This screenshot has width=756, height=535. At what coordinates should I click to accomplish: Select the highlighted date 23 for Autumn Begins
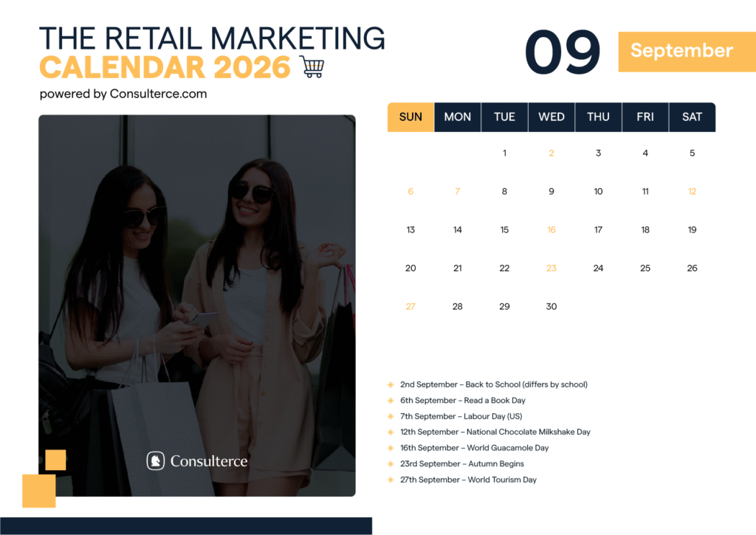pos(551,268)
